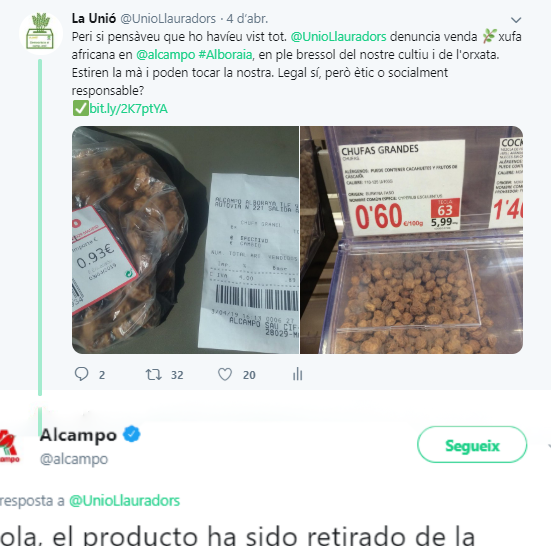
Task: Open Alcampo display name in reply
Action: [x=78, y=435]
